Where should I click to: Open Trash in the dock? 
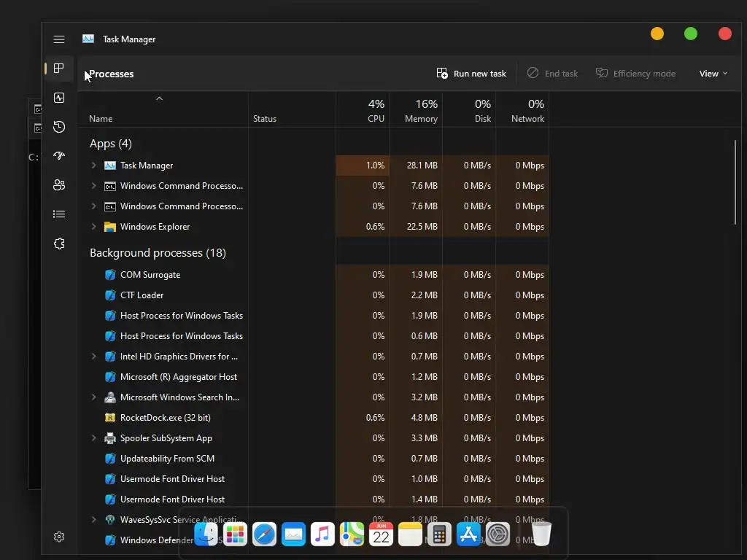pos(541,534)
